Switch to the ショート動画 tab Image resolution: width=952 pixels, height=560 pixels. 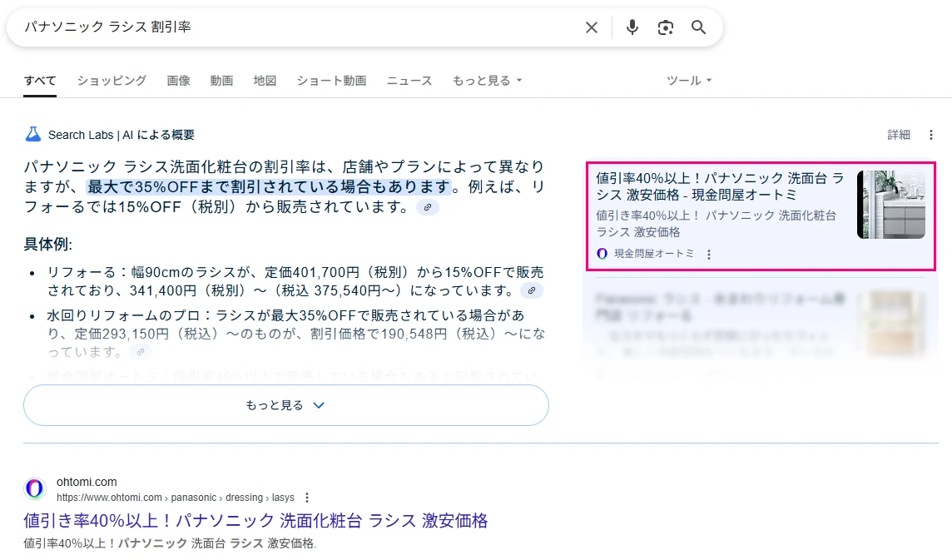tap(331, 80)
